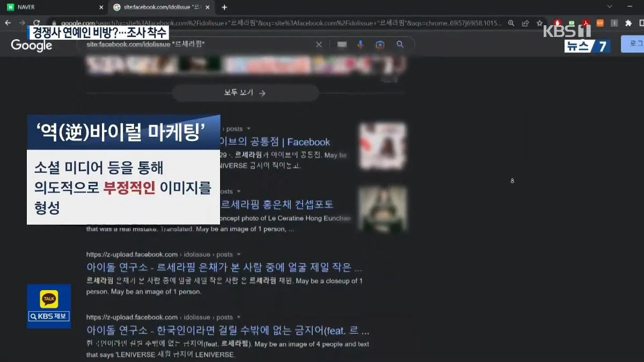Screen dimensions: 644x362
Task: Open the orange extension icon
Action: pyautogui.click(x=600, y=23)
